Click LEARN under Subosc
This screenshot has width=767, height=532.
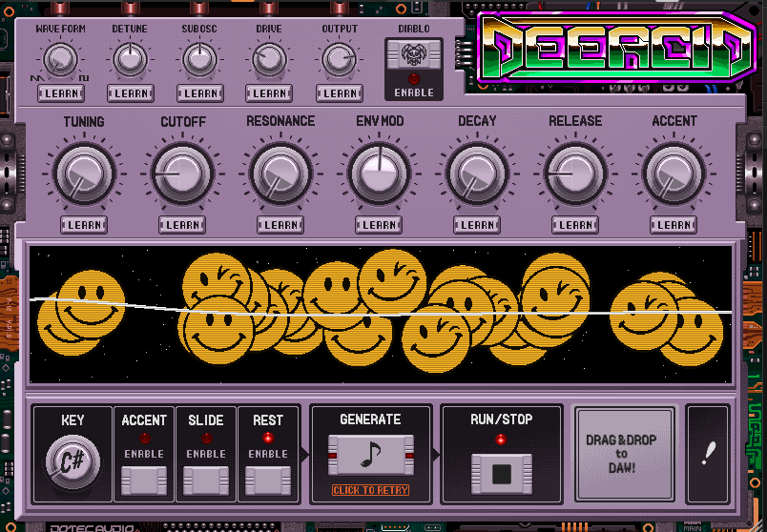coord(200,92)
